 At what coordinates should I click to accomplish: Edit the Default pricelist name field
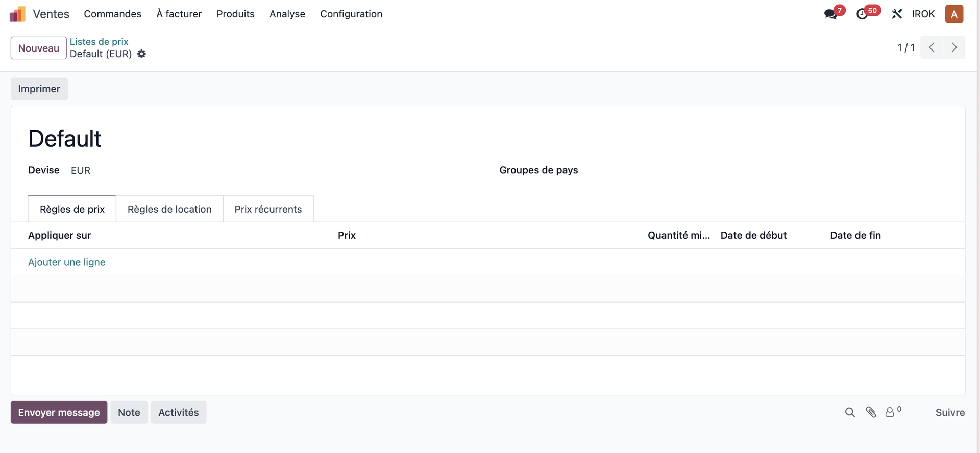point(65,139)
